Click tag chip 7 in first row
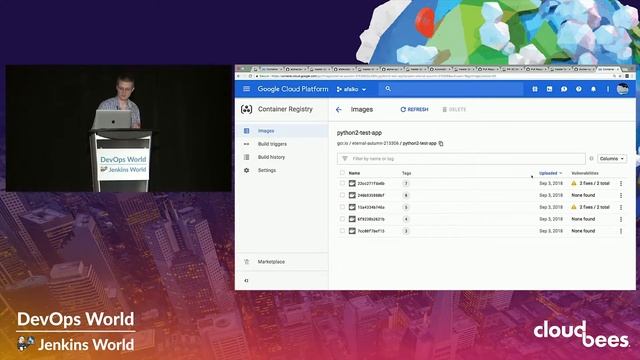Viewport: 640px width, 360px height. pos(406,184)
